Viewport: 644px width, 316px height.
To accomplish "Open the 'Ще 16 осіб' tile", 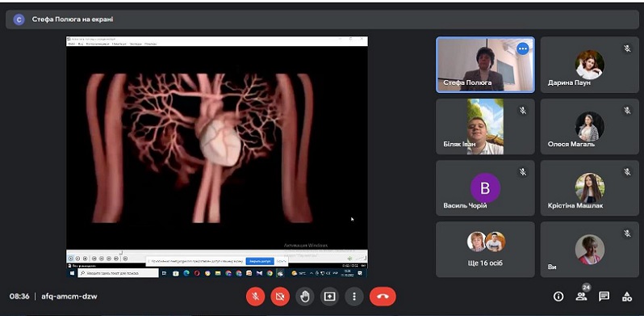I will [485, 250].
